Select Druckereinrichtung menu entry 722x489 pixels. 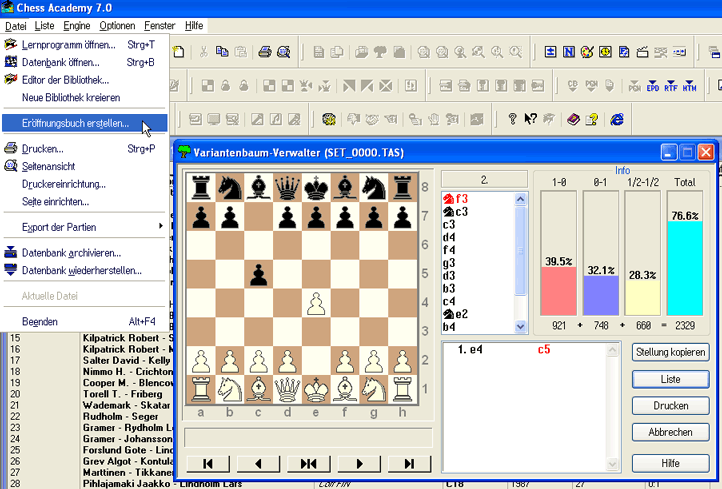click(85, 184)
